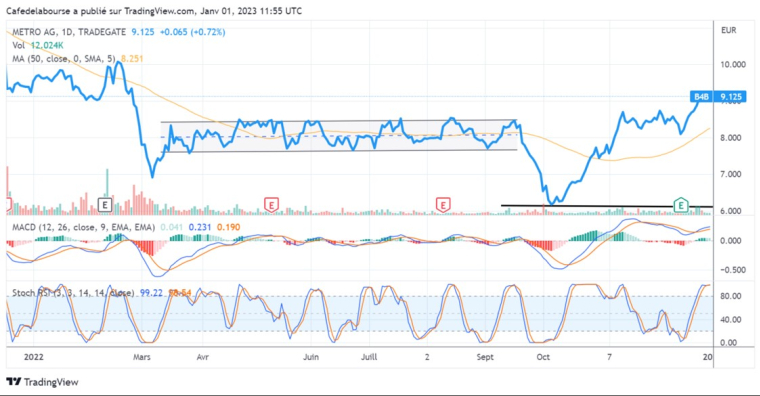Click the blue B4B price tag

coord(701,97)
